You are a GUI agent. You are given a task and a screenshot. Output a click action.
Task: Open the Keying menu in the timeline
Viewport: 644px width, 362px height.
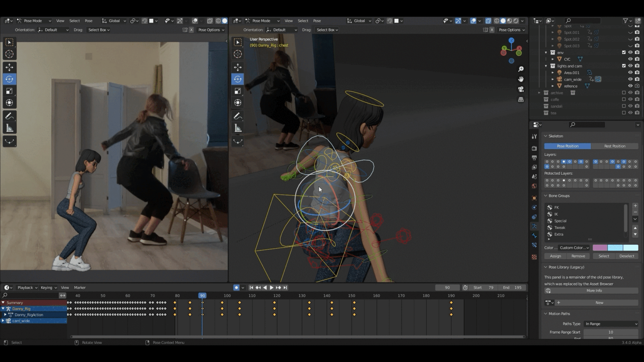[48, 287]
